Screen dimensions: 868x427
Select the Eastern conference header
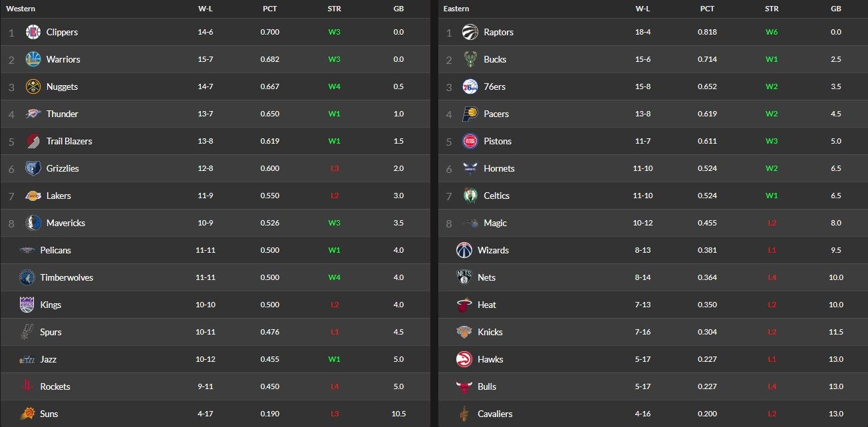456,9
